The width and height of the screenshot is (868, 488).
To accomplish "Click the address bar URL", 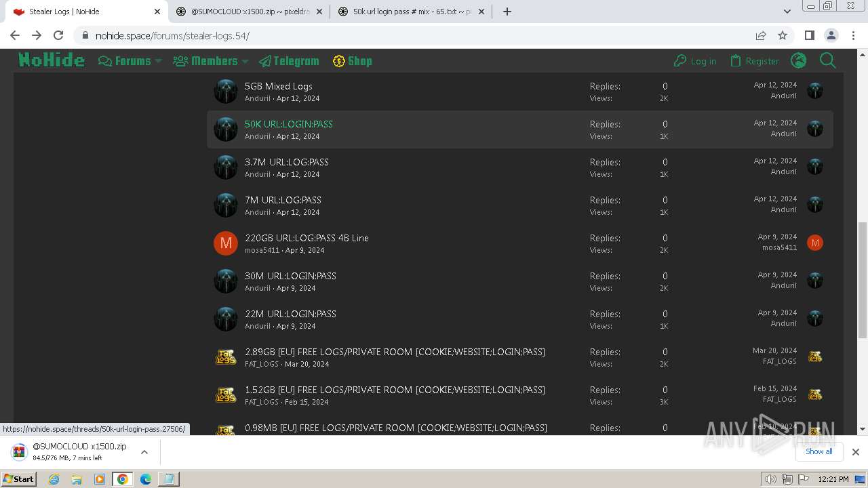I will pyautogui.click(x=172, y=36).
